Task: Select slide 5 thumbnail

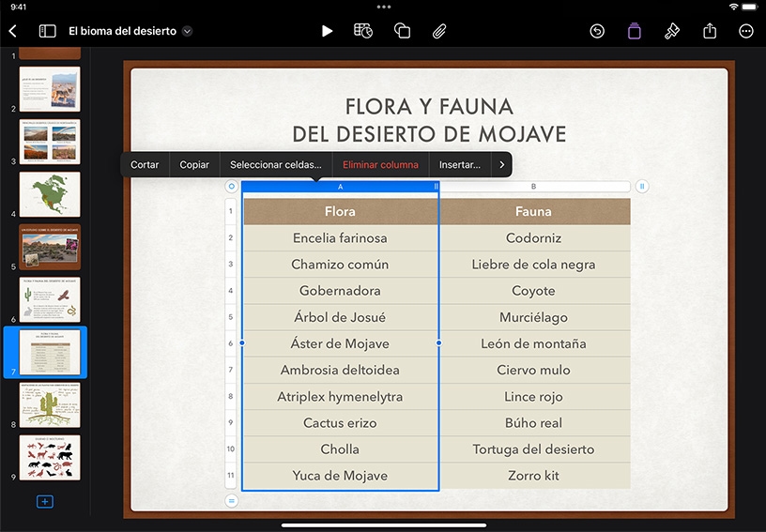Action: point(50,247)
